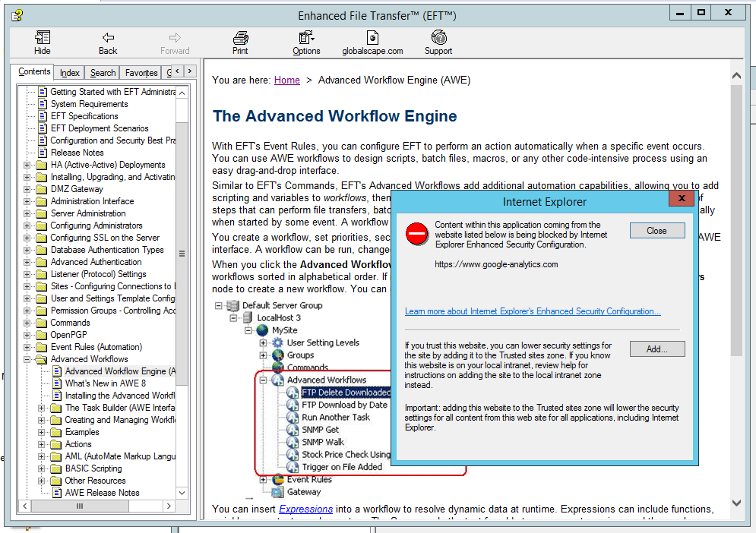Open the Expressions link in the article

[305, 509]
